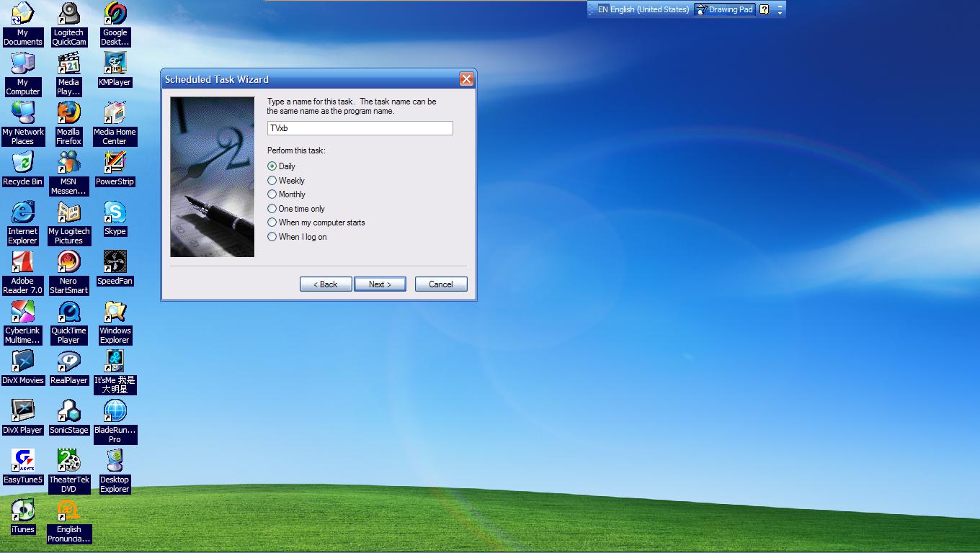Select the Daily radio button
The image size is (980, 553).
point(272,166)
